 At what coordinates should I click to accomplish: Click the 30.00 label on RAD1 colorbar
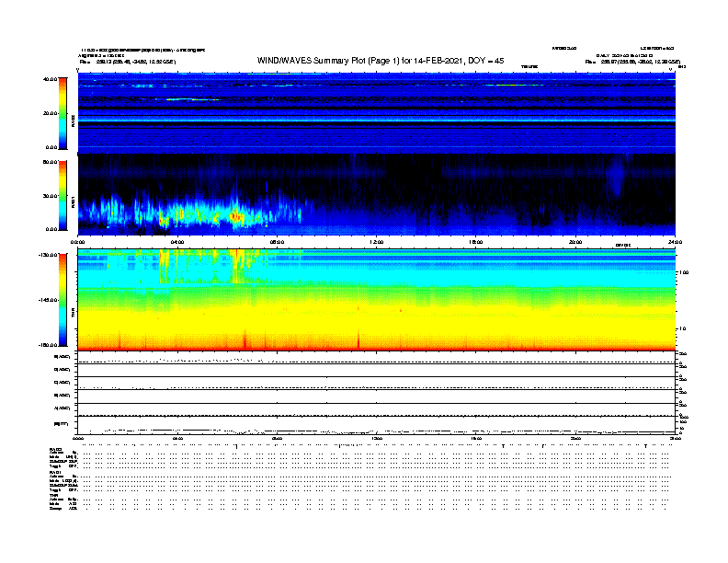click(50, 196)
